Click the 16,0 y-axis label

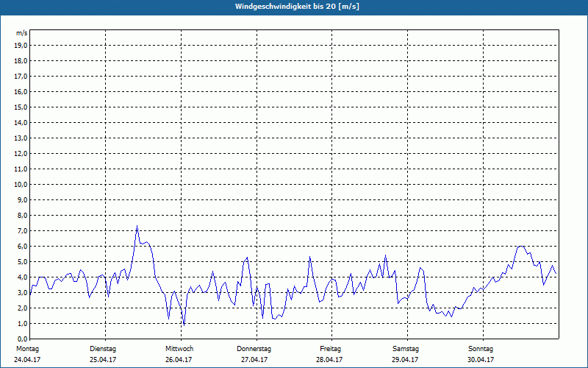coord(22,91)
